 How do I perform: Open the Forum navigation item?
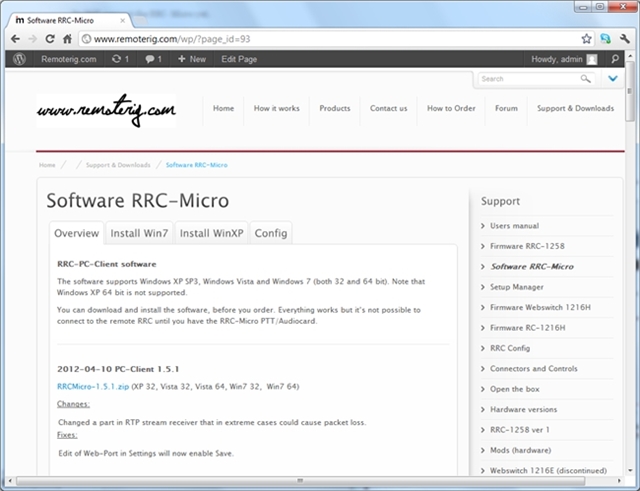[506, 108]
